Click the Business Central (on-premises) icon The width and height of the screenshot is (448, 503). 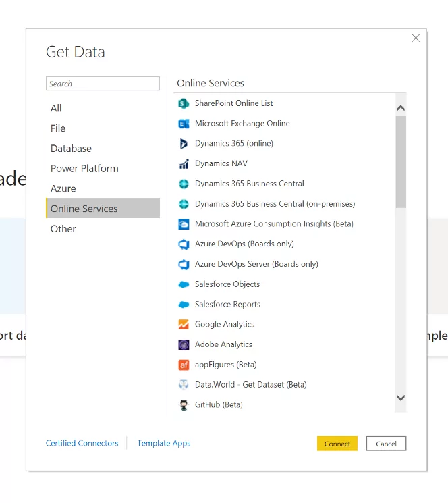(184, 204)
